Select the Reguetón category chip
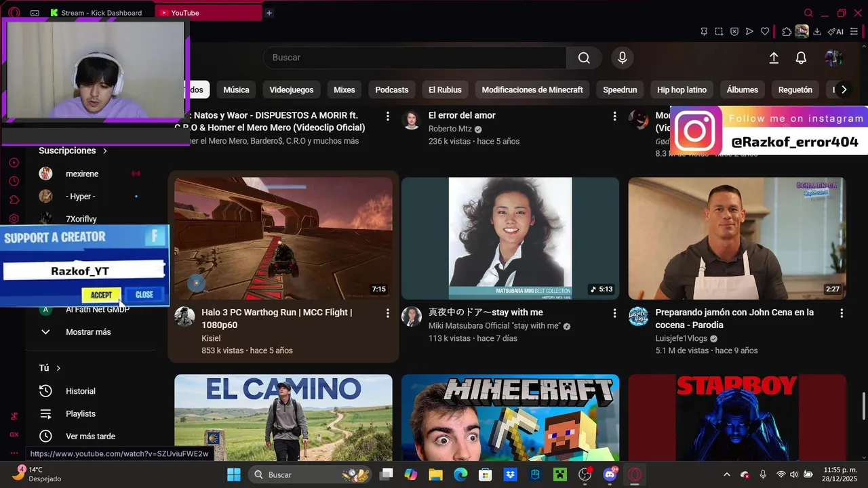The width and height of the screenshot is (868, 488). (795, 89)
